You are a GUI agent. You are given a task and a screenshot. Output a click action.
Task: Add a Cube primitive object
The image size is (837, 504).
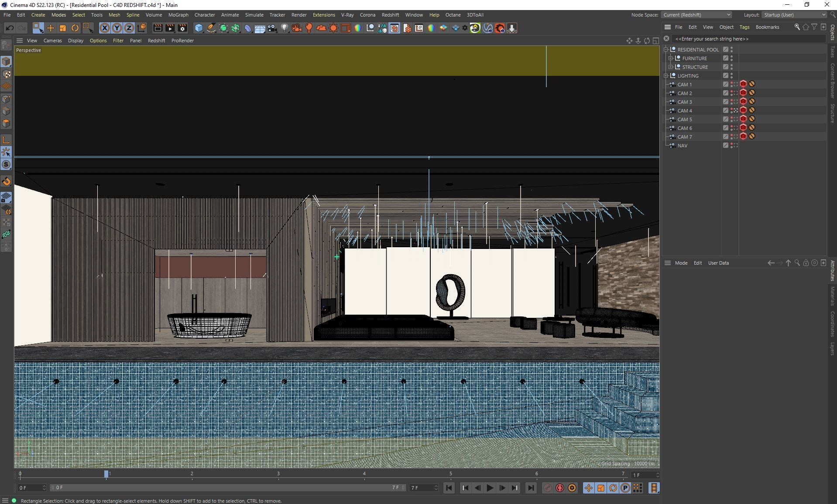point(199,28)
